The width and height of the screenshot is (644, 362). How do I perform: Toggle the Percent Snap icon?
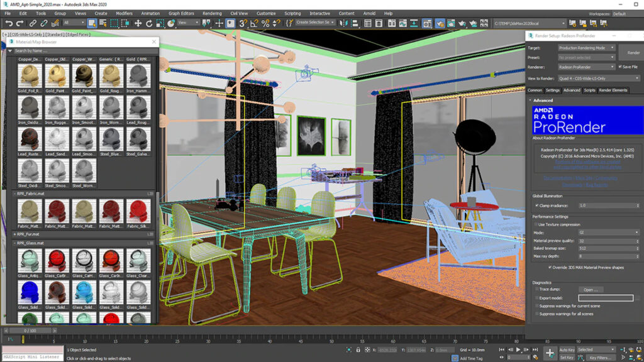(265, 23)
